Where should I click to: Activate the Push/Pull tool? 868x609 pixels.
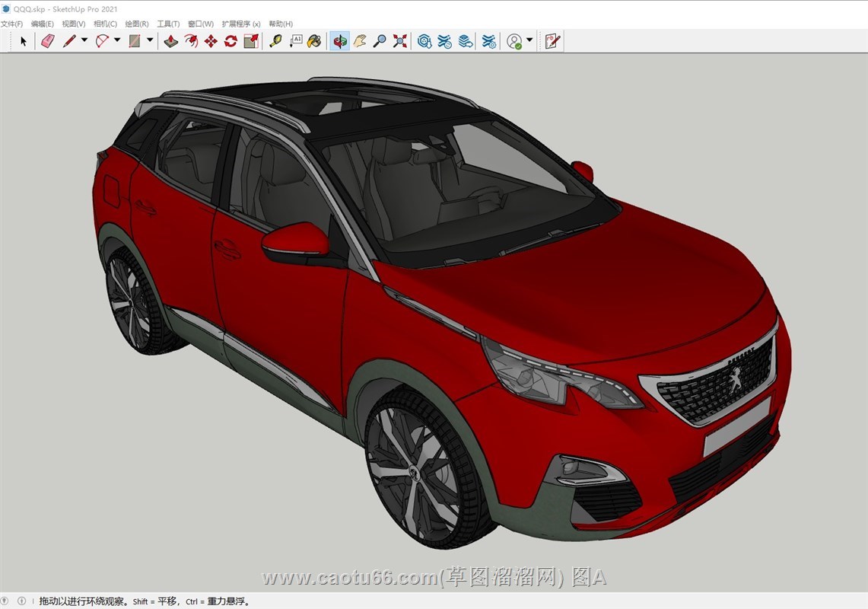tap(171, 41)
